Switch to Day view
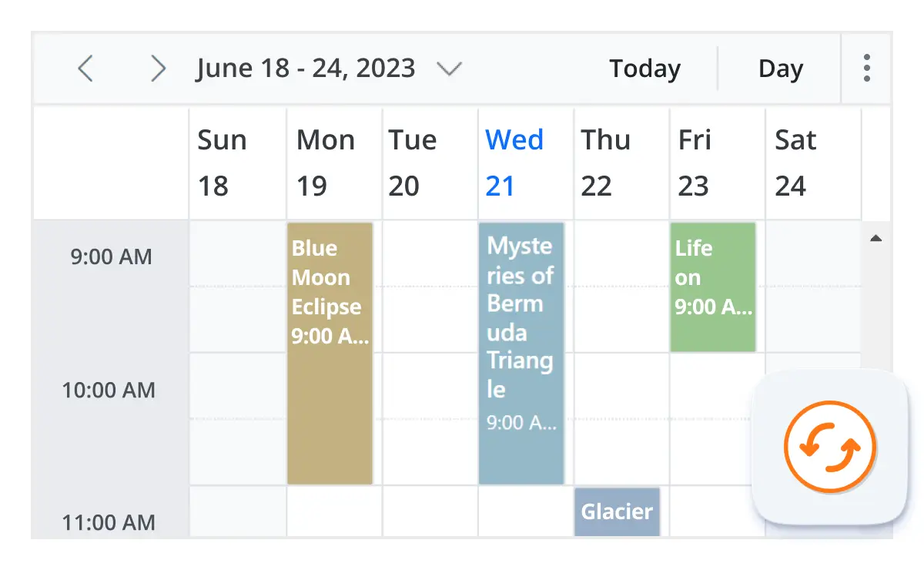This screenshot has width=924, height=570. point(780,68)
